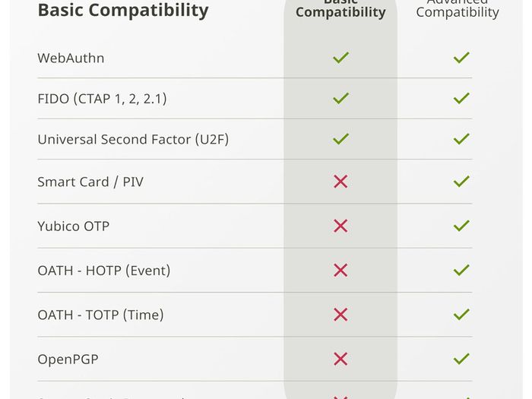532x399 pixels.
Task: Click the U2F Basic Compatibility checkmark
Action: 341,139
